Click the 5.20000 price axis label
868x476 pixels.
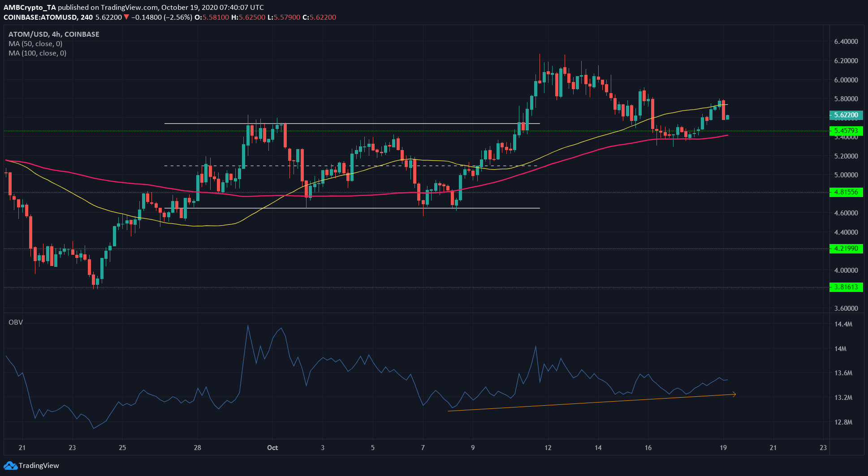click(846, 156)
